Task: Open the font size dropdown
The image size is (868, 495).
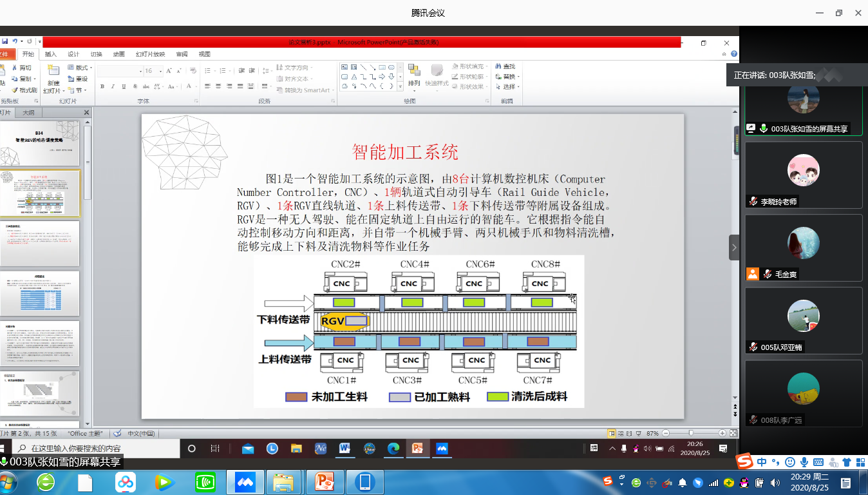Action: [x=158, y=71]
